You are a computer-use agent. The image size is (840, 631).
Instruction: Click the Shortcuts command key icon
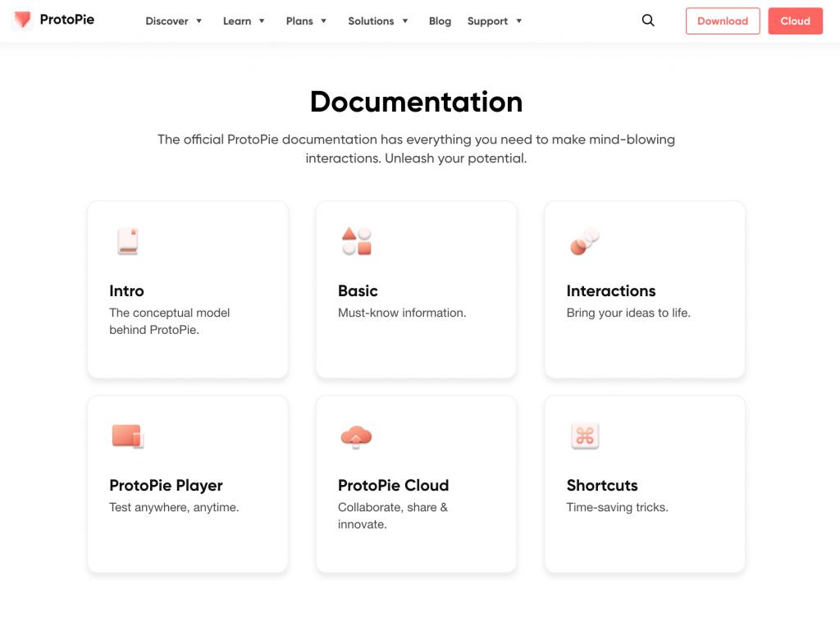585,436
